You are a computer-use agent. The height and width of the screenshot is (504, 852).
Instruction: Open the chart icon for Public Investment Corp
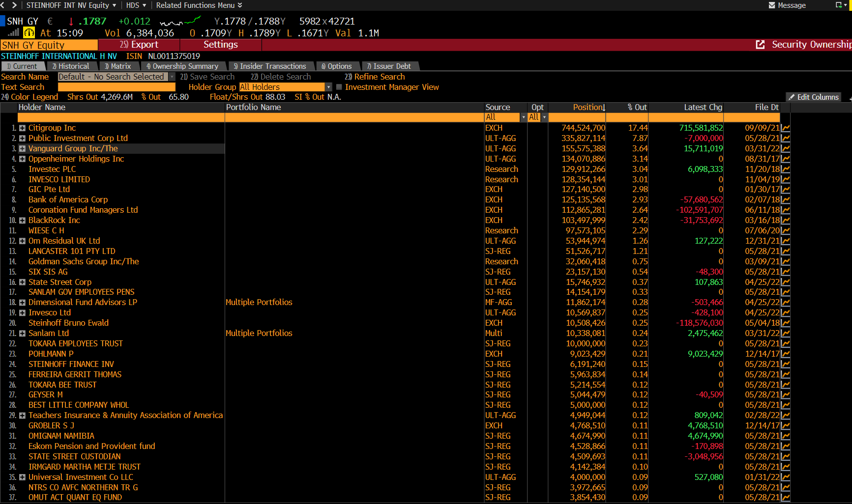[786, 139]
